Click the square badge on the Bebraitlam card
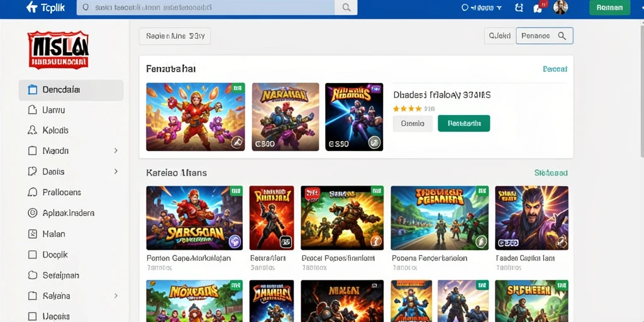644x322 pixels. tap(286, 242)
